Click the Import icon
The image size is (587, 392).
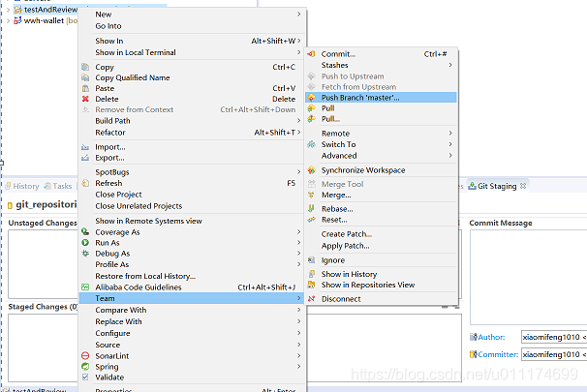point(85,147)
